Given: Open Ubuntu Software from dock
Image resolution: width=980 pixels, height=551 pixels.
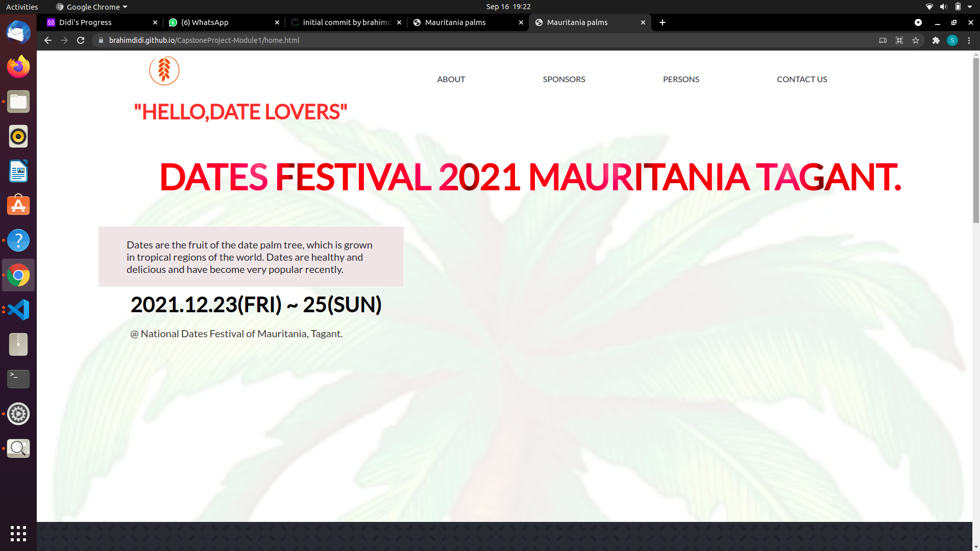Looking at the screenshot, I should [x=18, y=206].
